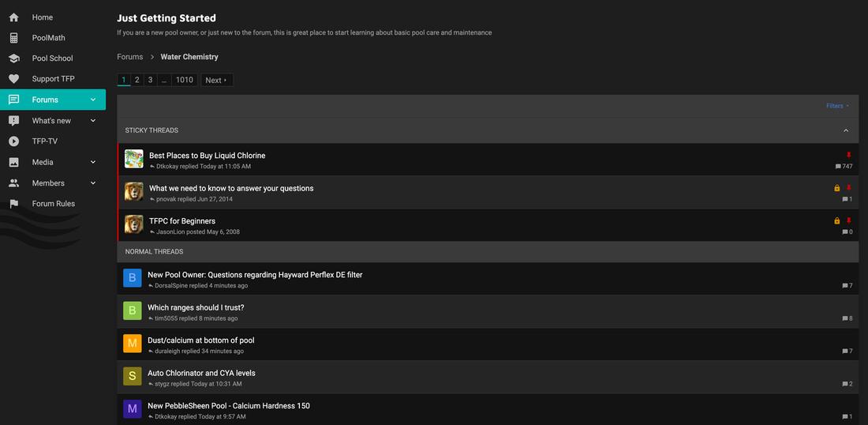Click the Members people icon
Screen dimensions: 868x425
click(x=13, y=183)
